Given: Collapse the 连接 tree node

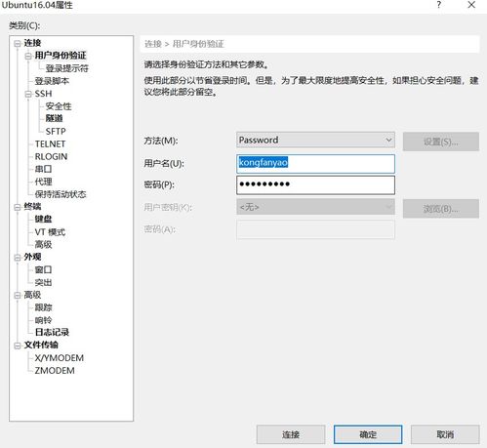Looking at the screenshot, I should (18, 44).
